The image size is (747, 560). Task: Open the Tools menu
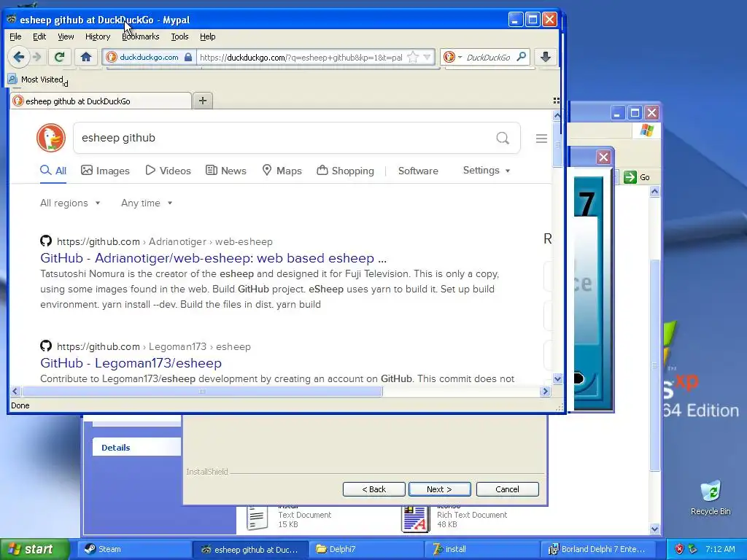tap(179, 36)
